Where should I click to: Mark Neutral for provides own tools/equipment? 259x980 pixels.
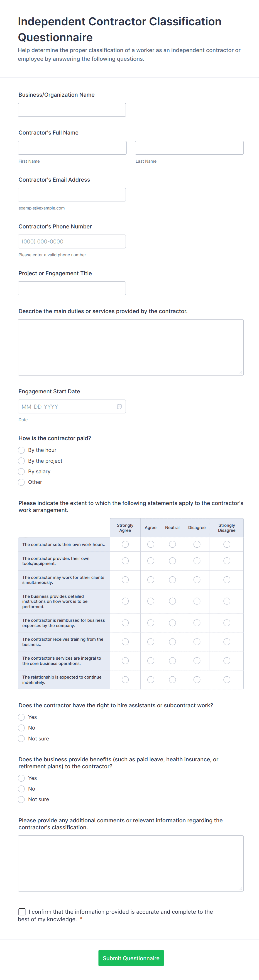coord(172,561)
